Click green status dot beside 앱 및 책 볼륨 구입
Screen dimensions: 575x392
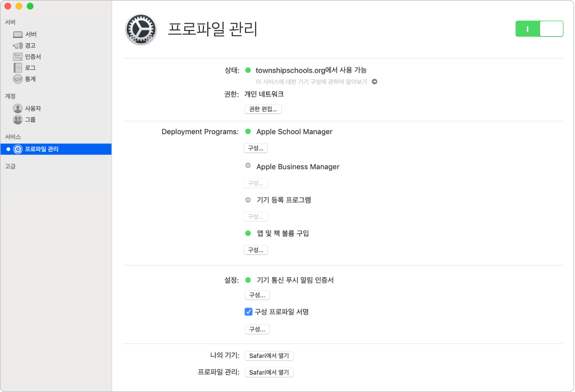[248, 233]
